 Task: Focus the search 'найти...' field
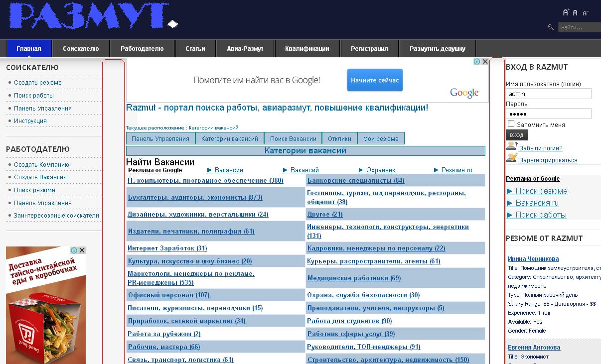[x=580, y=27]
